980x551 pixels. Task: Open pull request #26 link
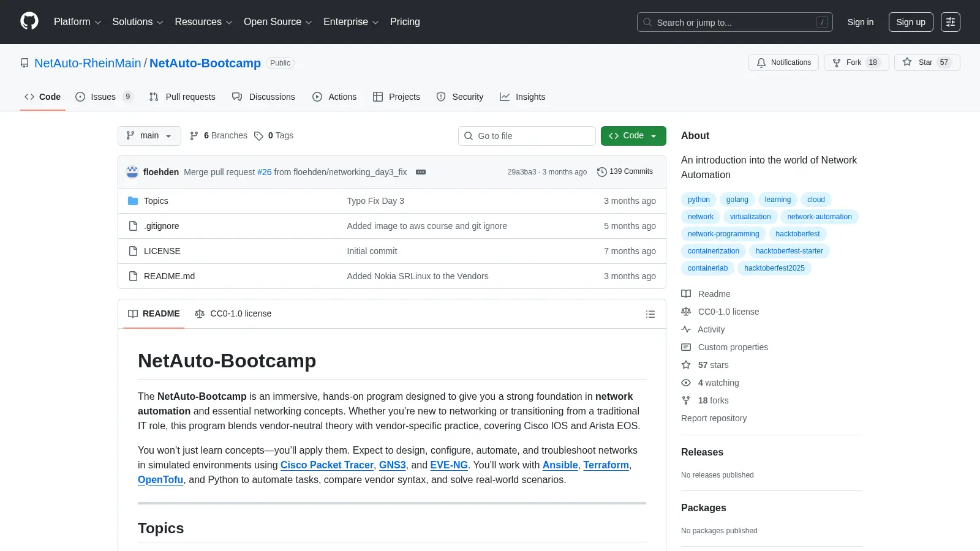[264, 172]
